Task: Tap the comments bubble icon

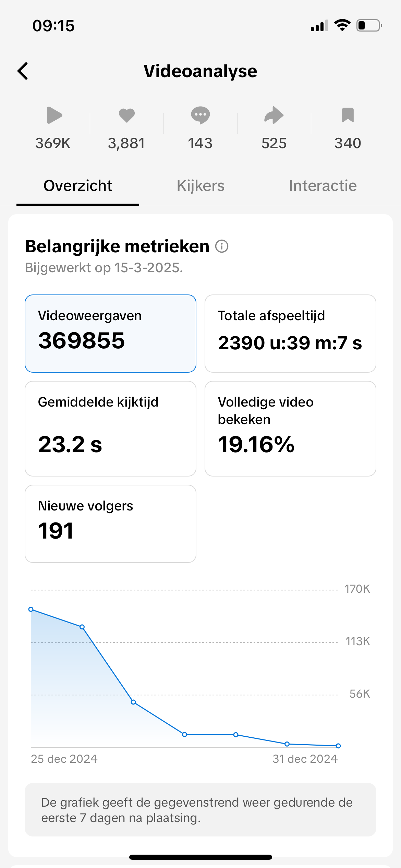Action: click(x=200, y=115)
